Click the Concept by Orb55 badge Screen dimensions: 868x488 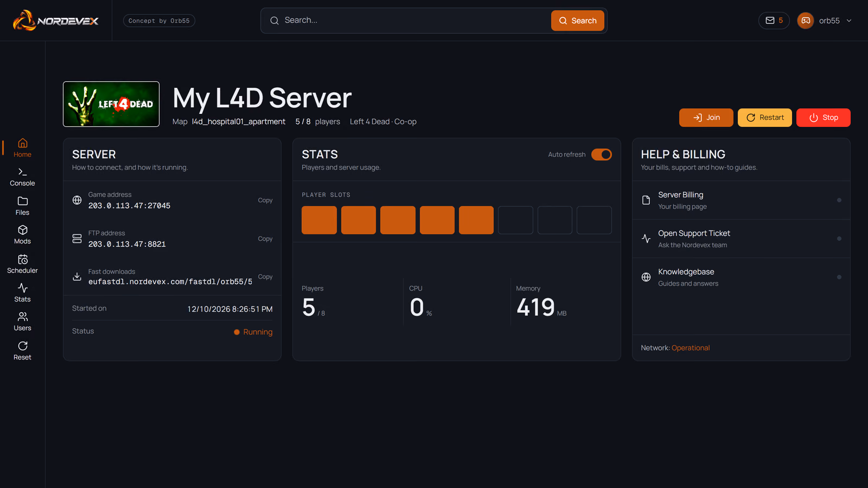[x=159, y=21]
